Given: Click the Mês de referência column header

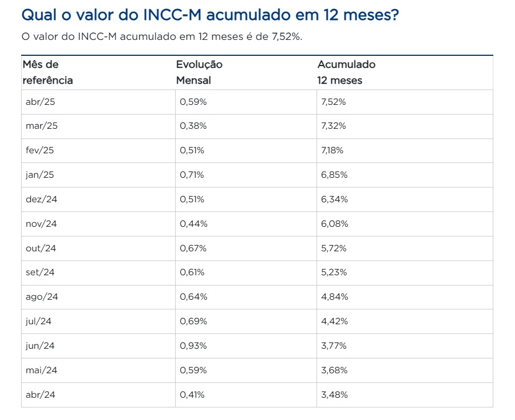Looking at the screenshot, I should (48, 72).
